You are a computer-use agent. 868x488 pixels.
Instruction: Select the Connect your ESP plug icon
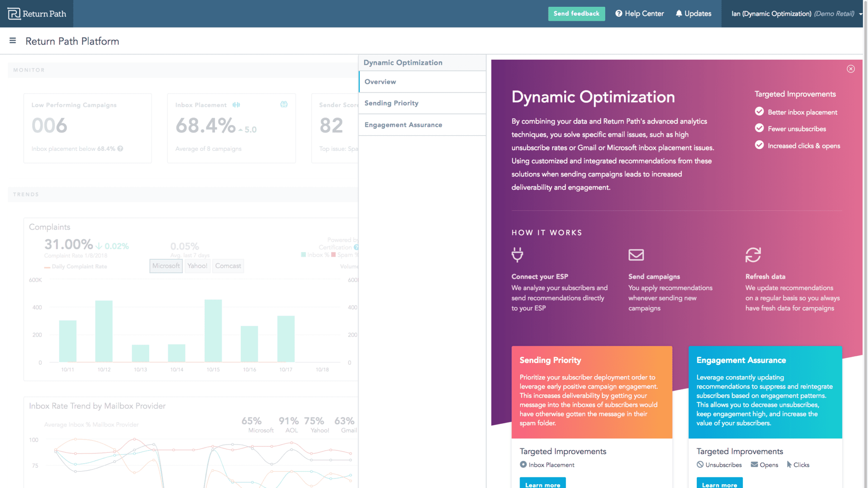[x=517, y=255]
